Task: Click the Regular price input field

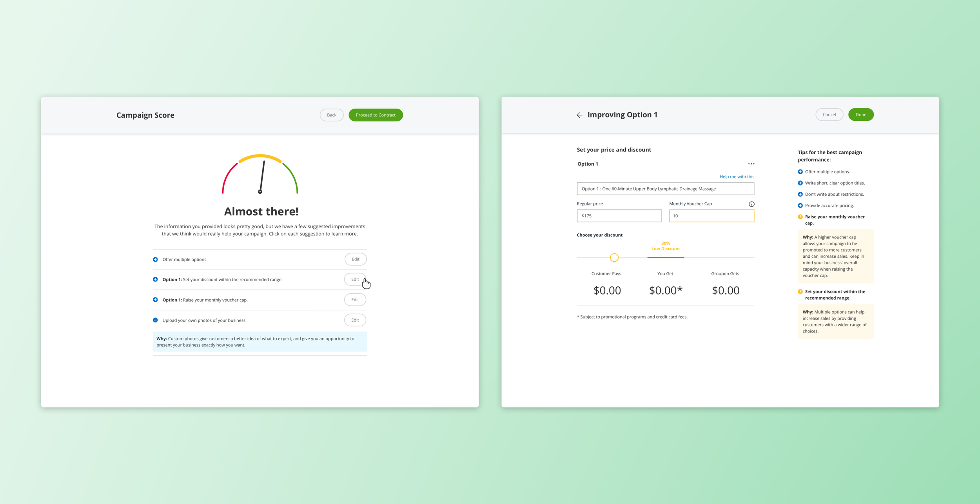Action: pos(619,216)
